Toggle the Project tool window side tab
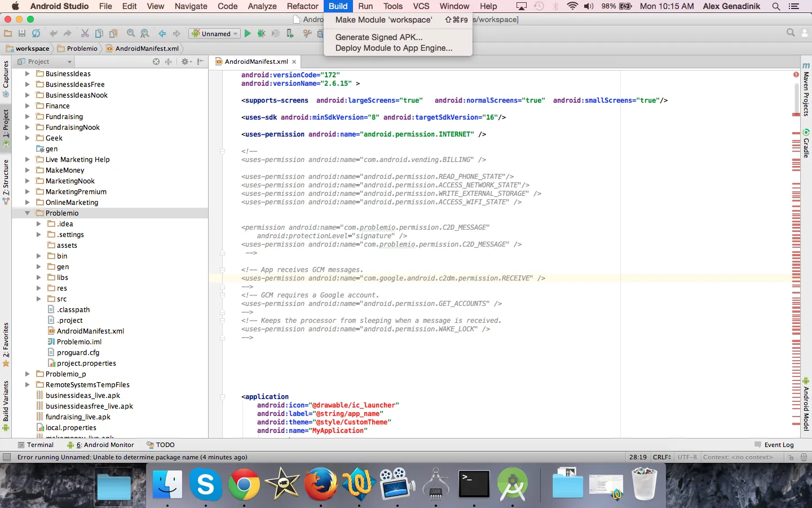The width and height of the screenshot is (812, 508). (6, 125)
